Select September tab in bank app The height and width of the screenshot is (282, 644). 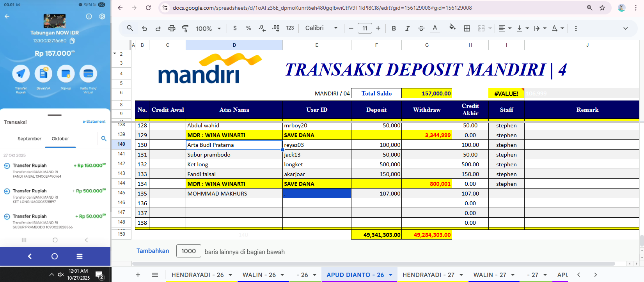(x=29, y=139)
